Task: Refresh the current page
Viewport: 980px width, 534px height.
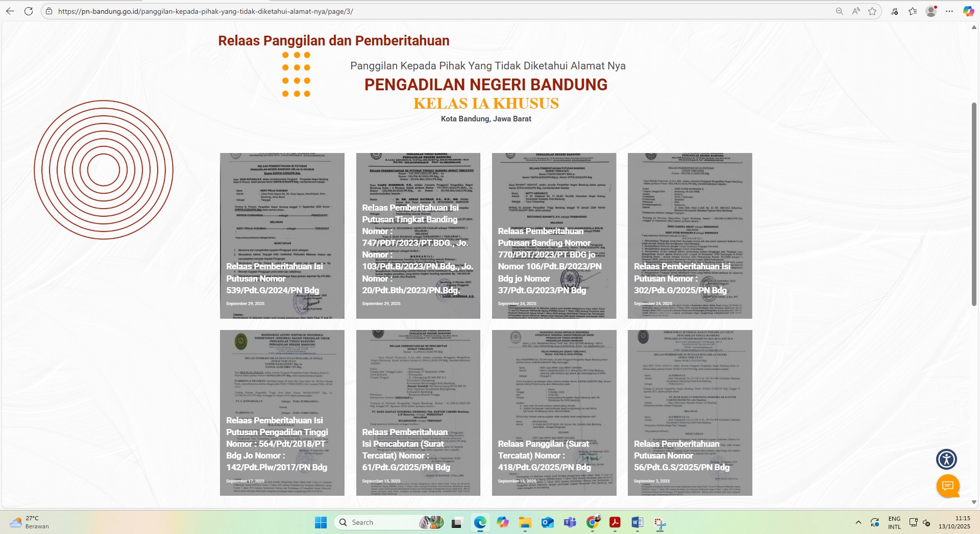Action: [29, 11]
